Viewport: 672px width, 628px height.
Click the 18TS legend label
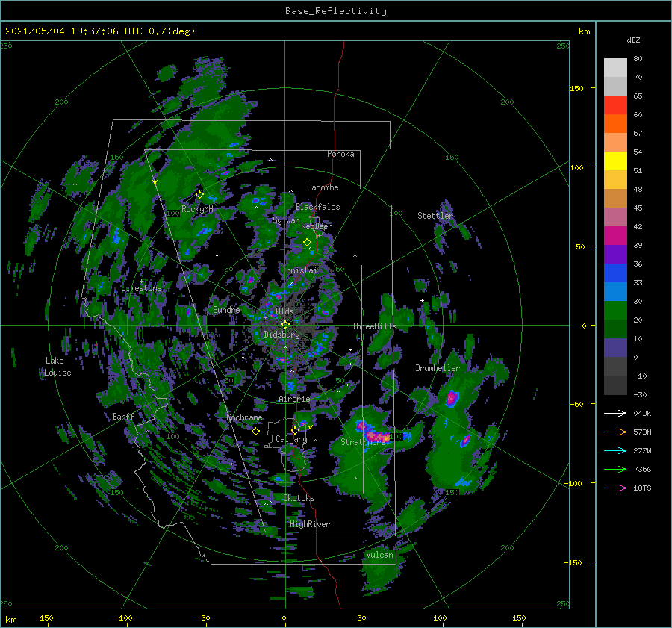pyautogui.click(x=642, y=488)
